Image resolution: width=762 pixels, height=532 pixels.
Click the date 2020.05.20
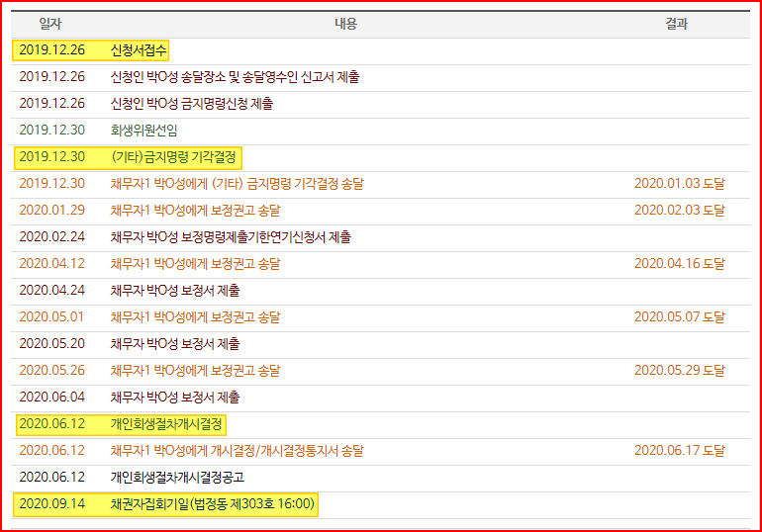[x=52, y=344]
